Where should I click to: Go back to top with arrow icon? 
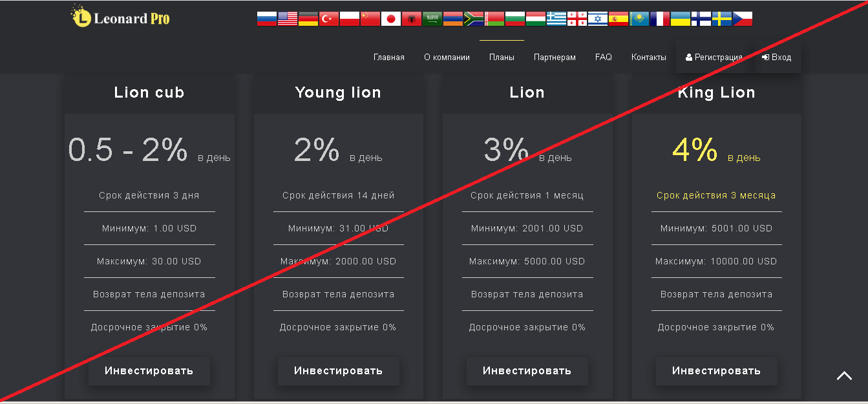click(x=844, y=376)
